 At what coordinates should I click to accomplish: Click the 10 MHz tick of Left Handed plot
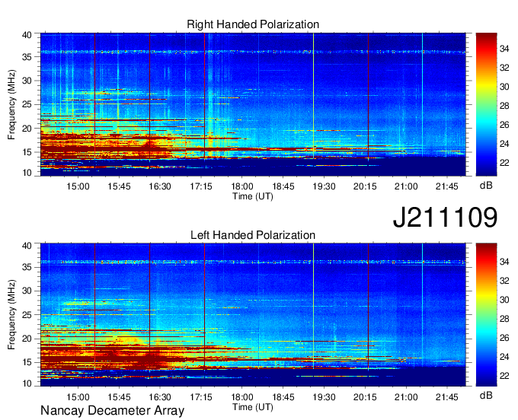coord(27,383)
